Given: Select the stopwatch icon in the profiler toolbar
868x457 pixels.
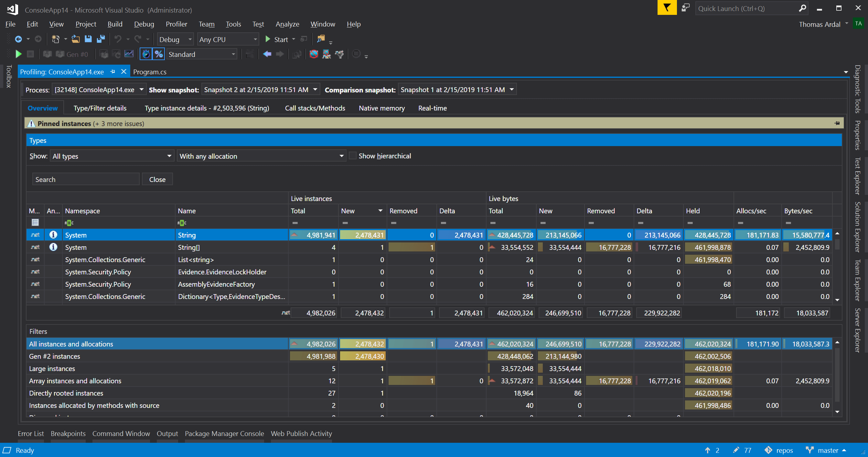Looking at the screenshot, I should tap(146, 54).
